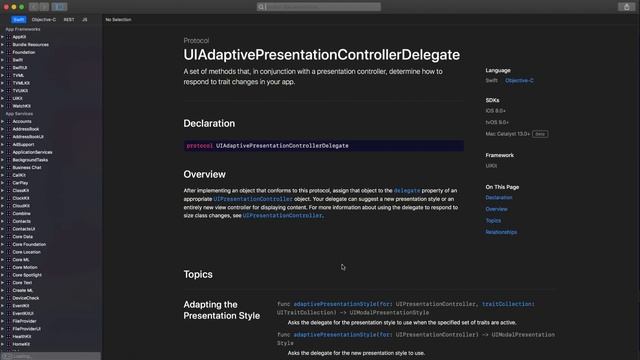This screenshot has height=360, width=640.
Task: Switch page language to Objective-C link
Action: tap(519, 80)
